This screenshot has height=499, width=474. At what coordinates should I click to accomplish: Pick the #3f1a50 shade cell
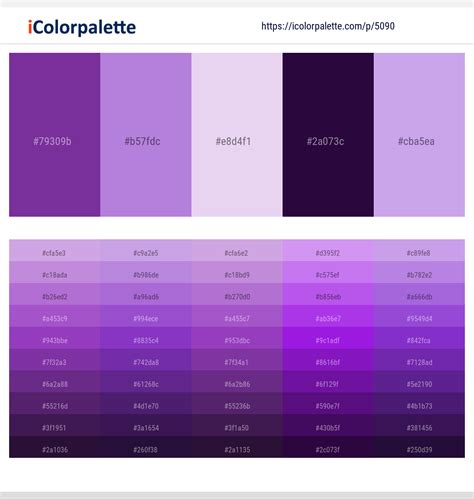tap(237, 425)
